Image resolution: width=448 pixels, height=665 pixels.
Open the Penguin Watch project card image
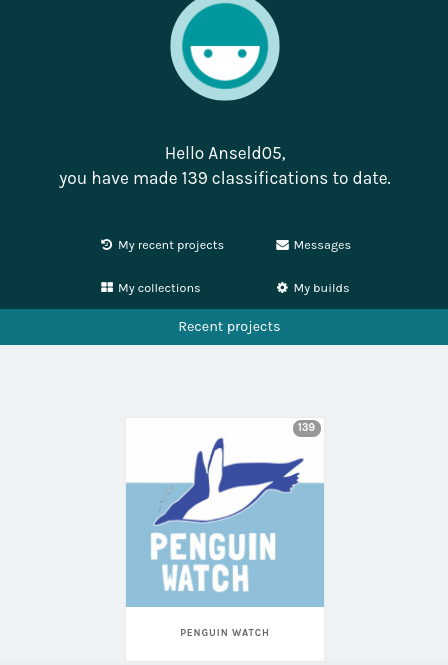(225, 512)
